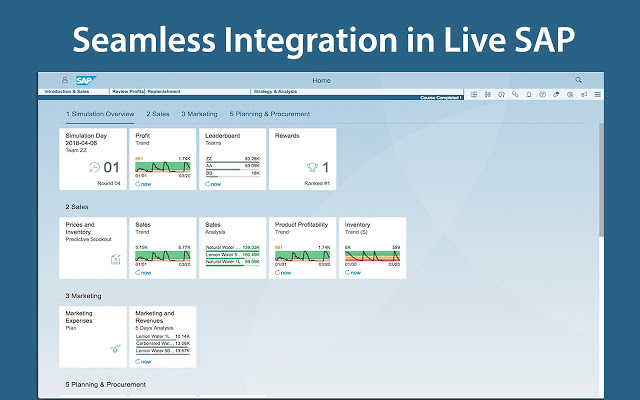Click the clock icon on the Simulation Day tile
The width and height of the screenshot is (640, 400).
click(x=94, y=167)
